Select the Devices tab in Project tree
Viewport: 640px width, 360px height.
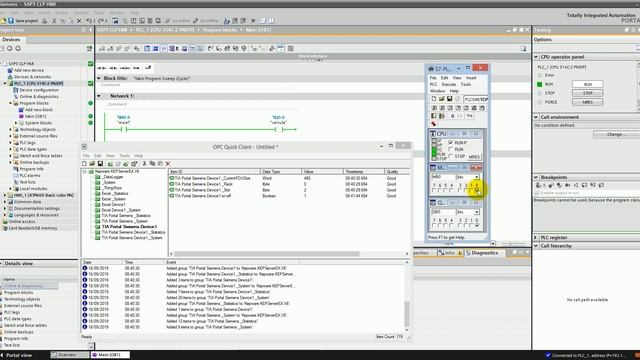coord(11,40)
